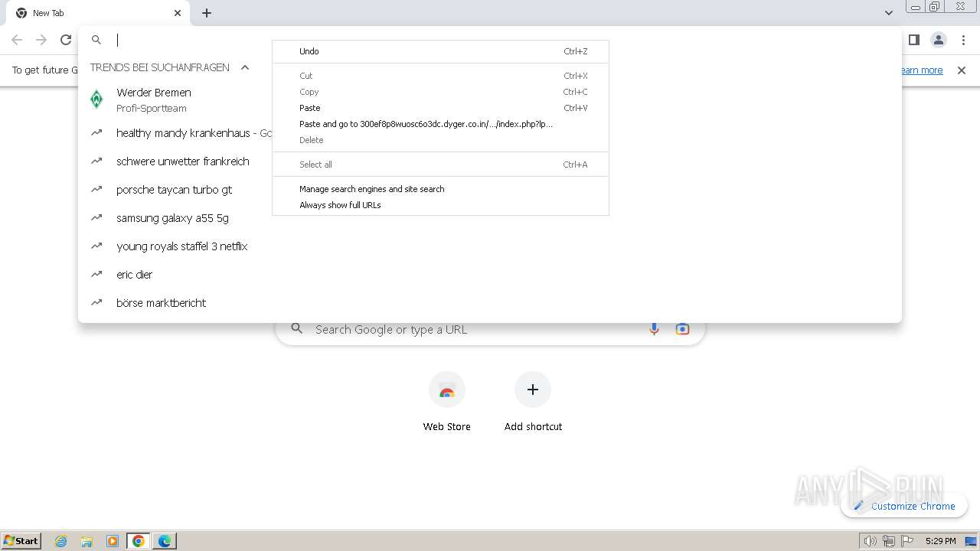Open the Web Store shortcut

447,402
